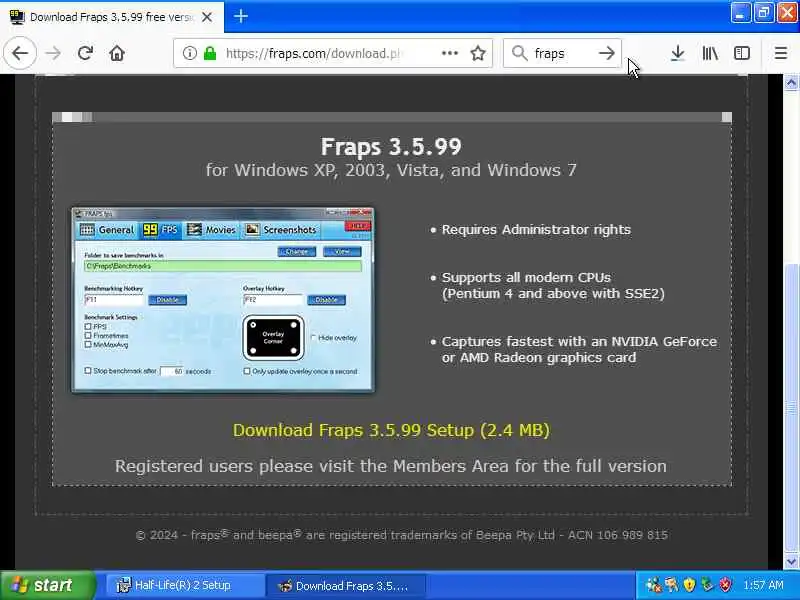Click the search box containing fraps
The height and width of the screenshot is (600, 800).
click(x=561, y=53)
